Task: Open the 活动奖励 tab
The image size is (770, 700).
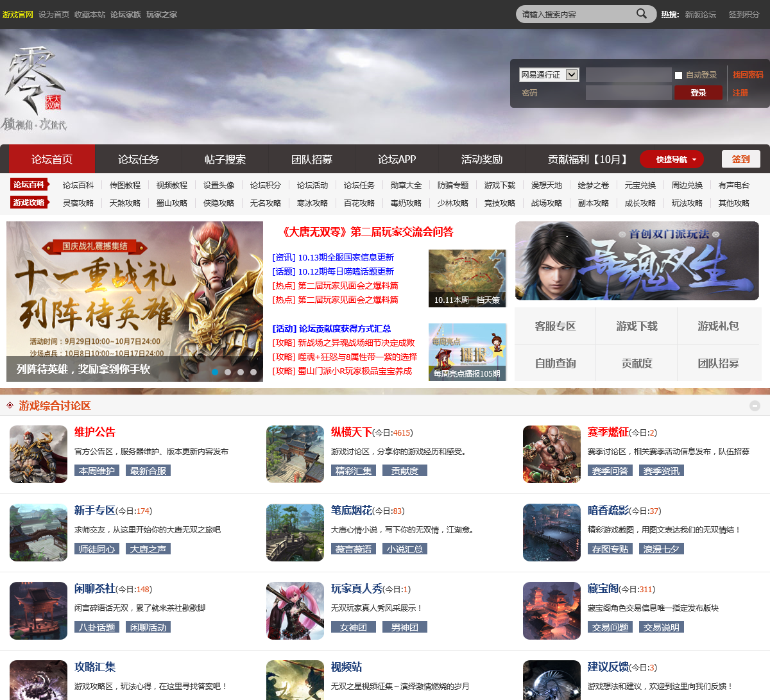Action: point(482,159)
